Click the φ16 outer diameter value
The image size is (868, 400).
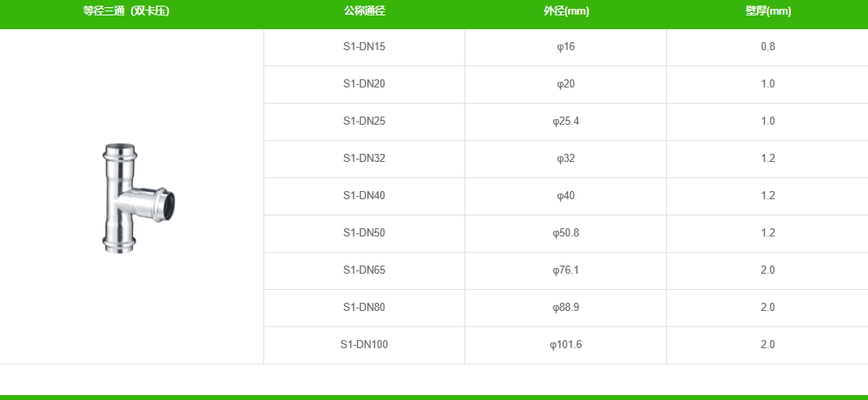[566, 47]
